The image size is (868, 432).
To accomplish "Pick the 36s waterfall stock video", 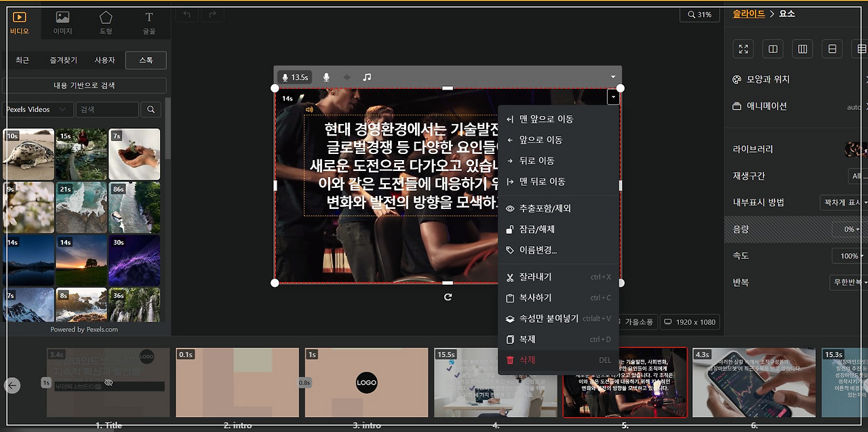I will pos(134,305).
